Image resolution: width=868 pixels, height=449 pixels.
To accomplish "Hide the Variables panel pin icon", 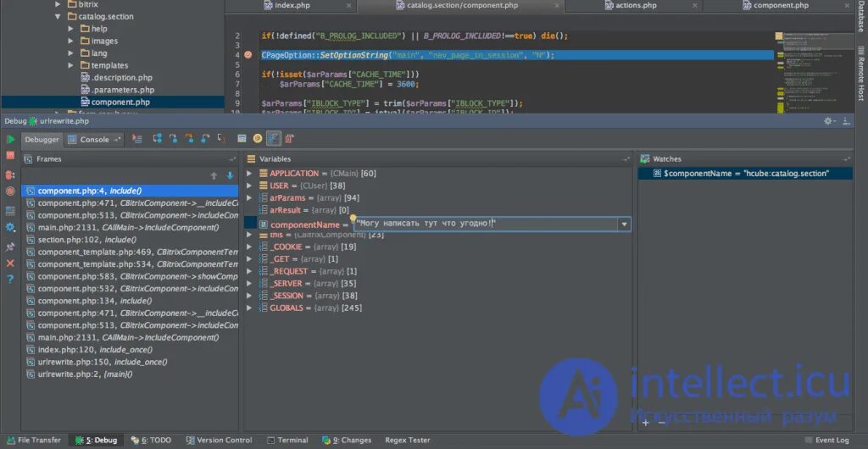I will click(626, 159).
